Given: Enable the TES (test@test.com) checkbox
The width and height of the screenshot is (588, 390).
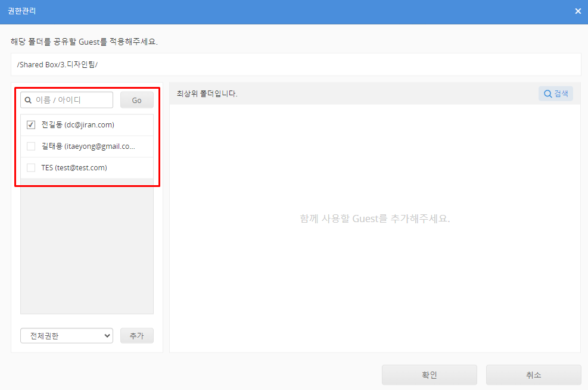Looking at the screenshot, I should coord(31,168).
